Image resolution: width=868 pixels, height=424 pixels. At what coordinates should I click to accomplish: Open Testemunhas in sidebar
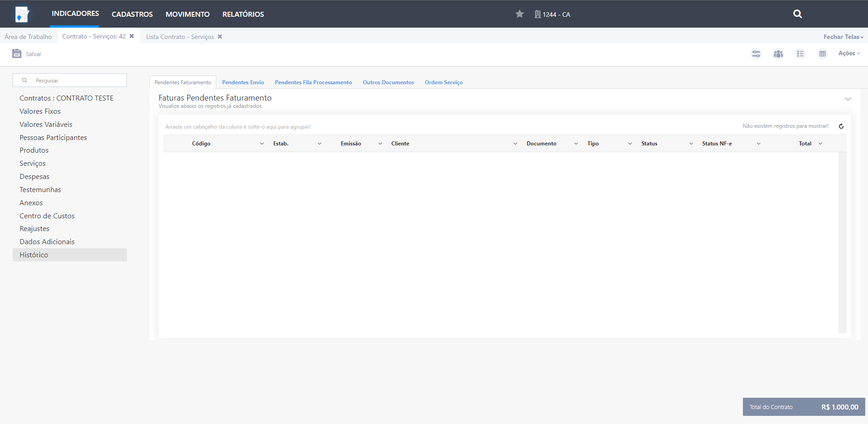coord(40,190)
